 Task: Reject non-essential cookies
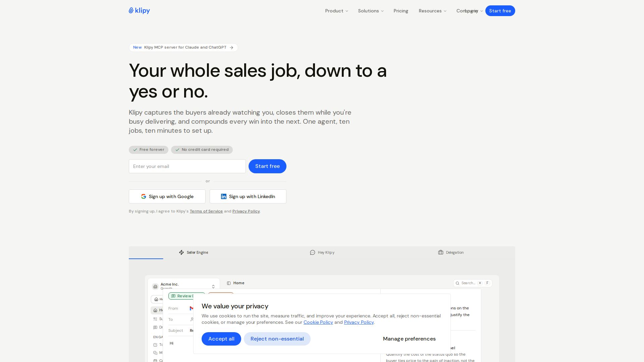coord(277,339)
